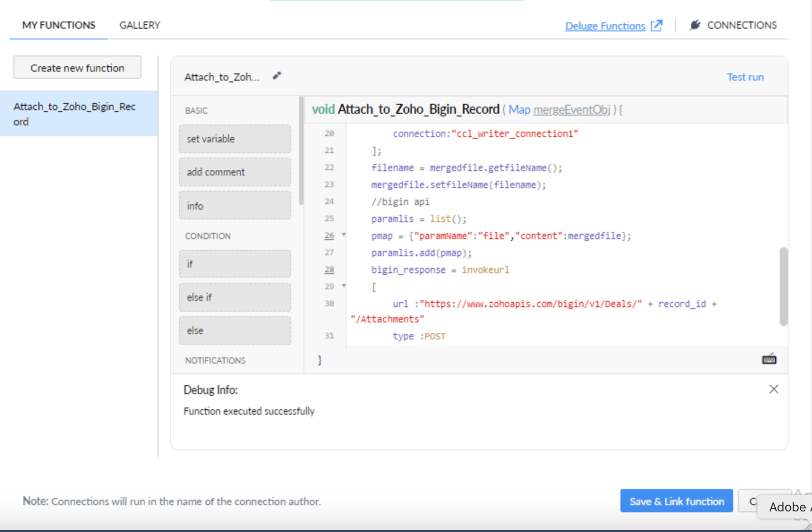Click the code editor vertical scrollbar
Screen dimensions: 812x532
tap(783, 286)
